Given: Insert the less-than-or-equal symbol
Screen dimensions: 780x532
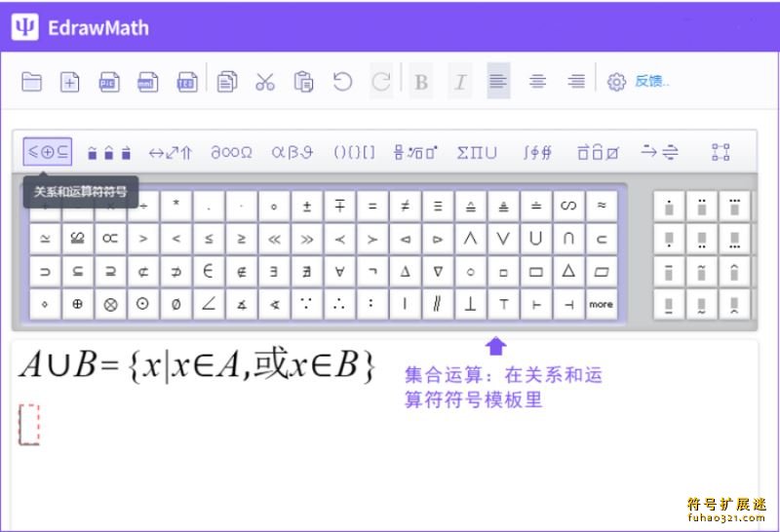Looking at the screenshot, I should [209, 239].
